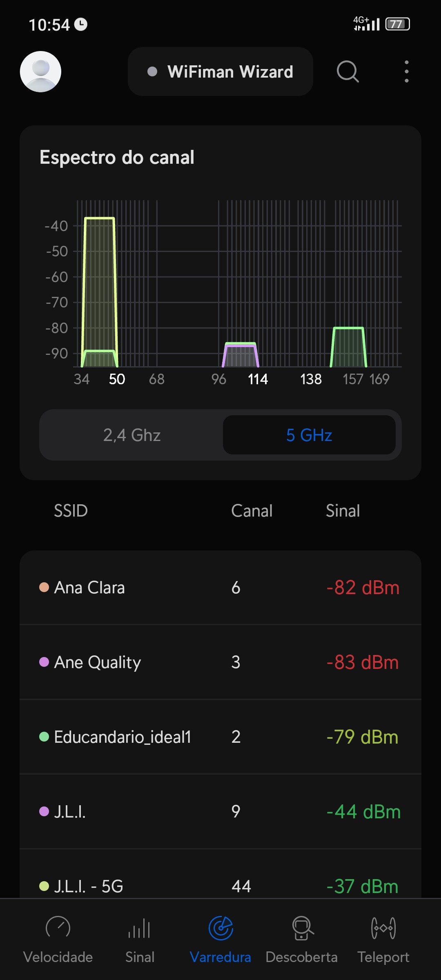Open the Ane Quality network entry

tap(220, 662)
